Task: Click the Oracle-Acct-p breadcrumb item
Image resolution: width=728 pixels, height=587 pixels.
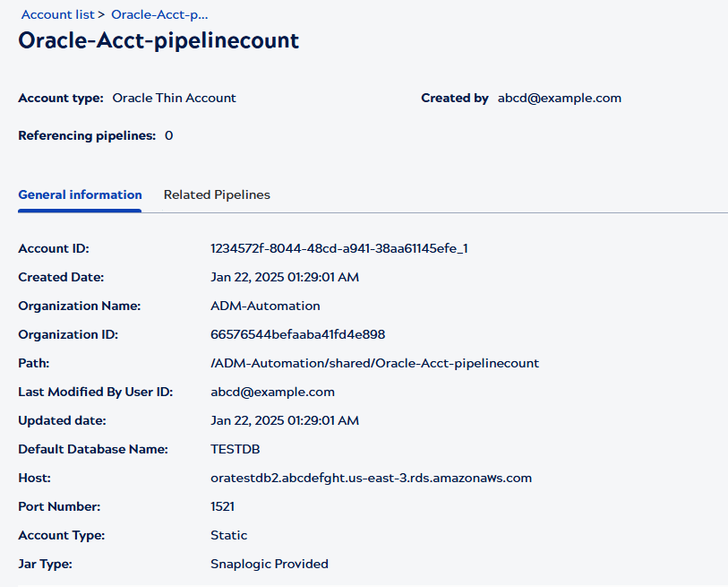Action: (x=158, y=14)
